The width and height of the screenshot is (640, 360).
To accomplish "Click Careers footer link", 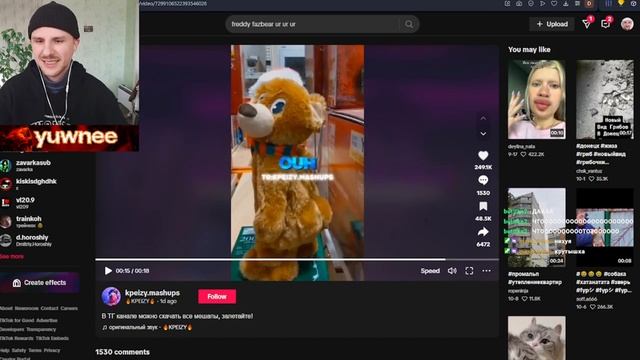I will tap(69, 308).
